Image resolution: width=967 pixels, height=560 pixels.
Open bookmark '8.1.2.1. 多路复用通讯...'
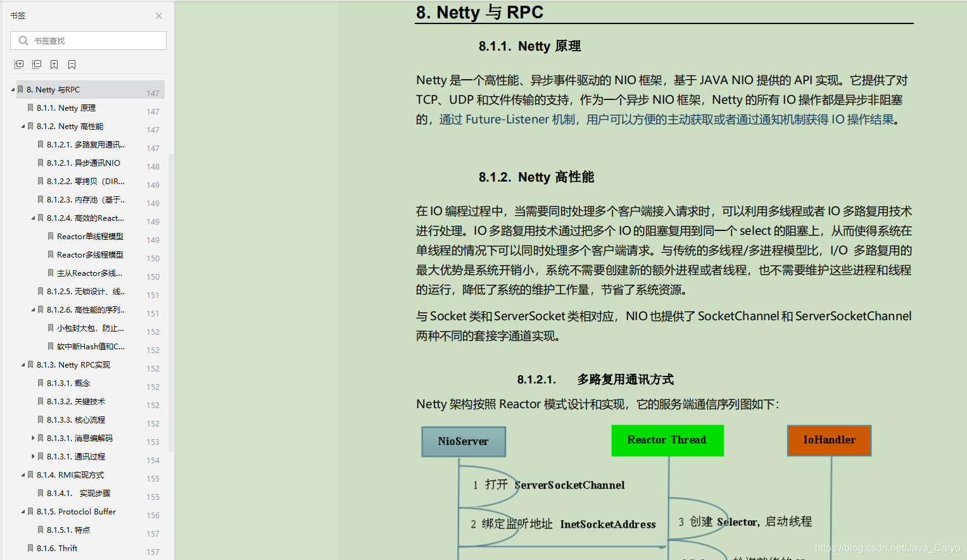click(x=85, y=145)
